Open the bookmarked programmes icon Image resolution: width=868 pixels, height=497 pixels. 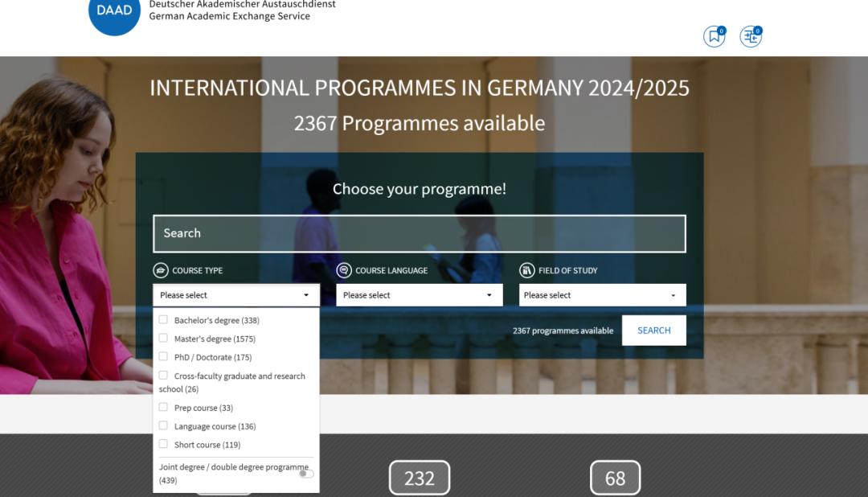pos(714,36)
